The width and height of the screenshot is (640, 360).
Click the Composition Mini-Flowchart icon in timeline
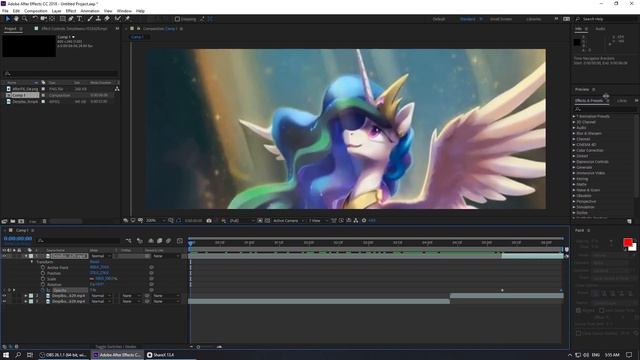(x=129, y=241)
